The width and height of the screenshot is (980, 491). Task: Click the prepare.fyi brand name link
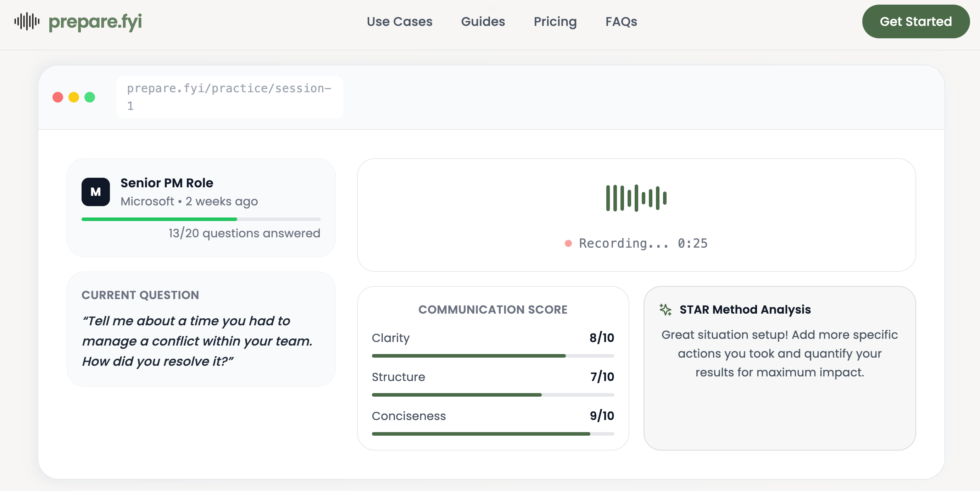pos(95,22)
